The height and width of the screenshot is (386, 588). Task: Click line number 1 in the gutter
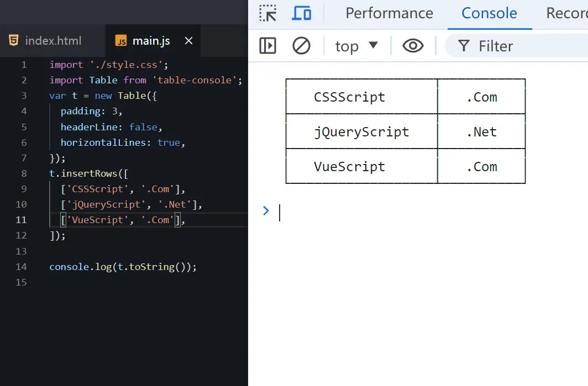24,65
